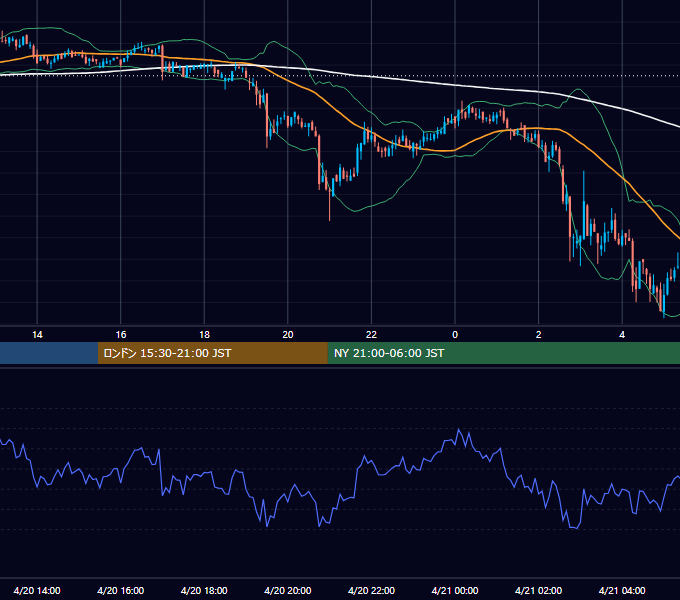Click the 22 hour label on price chart axis
Image resolution: width=680 pixels, height=600 pixels.
pyautogui.click(x=371, y=335)
